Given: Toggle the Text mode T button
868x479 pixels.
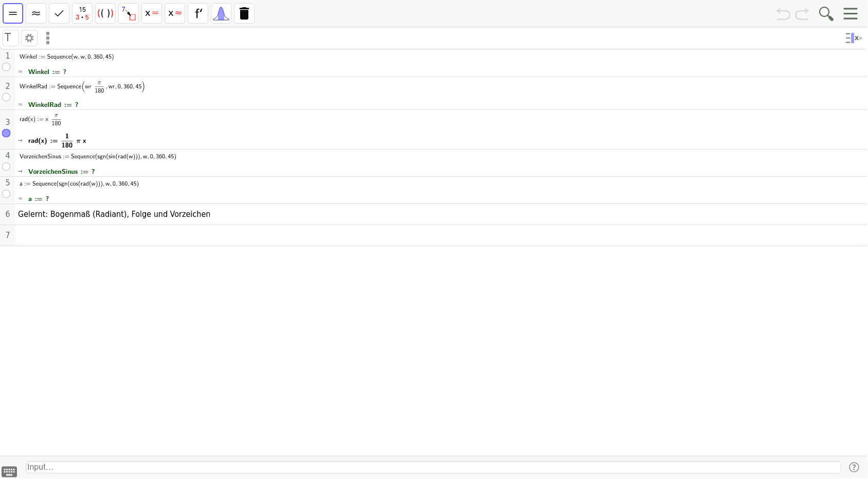Looking at the screenshot, I should 10,38.
